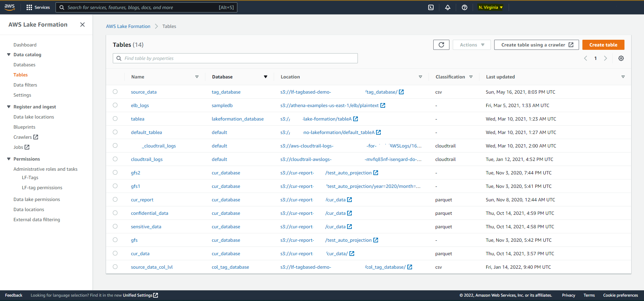Open the N. Virginia region selector
This screenshot has height=301, width=644.
490,7
